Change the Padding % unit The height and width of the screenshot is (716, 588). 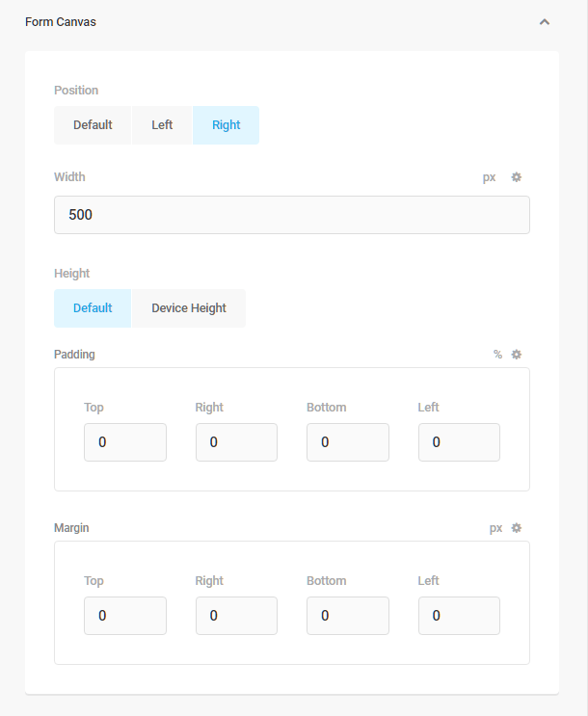pyautogui.click(x=497, y=355)
